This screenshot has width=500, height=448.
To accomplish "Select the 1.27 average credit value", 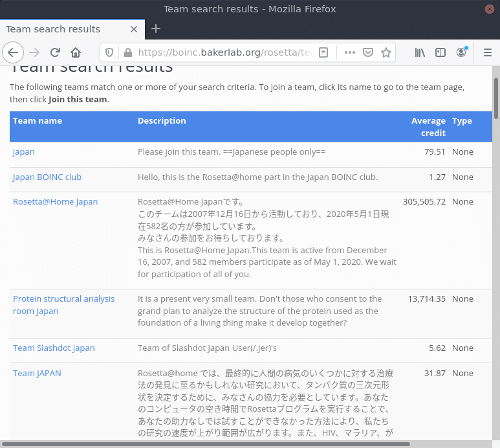I will [x=437, y=177].
